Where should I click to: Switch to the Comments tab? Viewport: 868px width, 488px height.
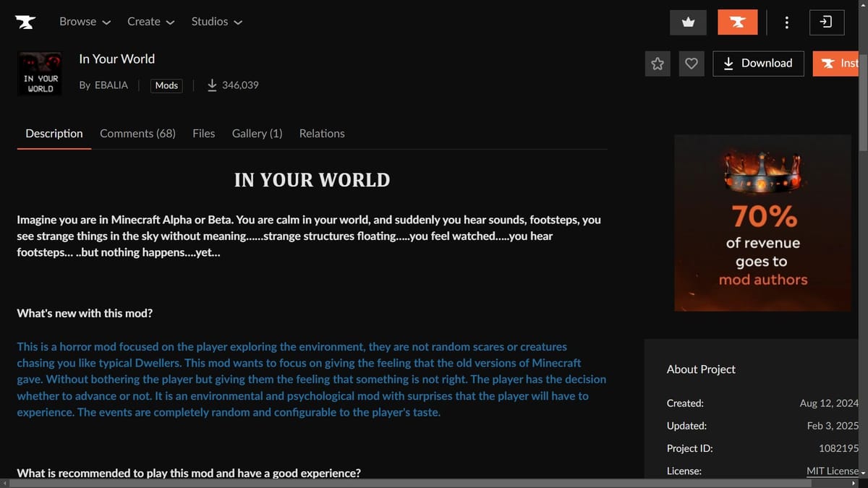pos(137,133)
